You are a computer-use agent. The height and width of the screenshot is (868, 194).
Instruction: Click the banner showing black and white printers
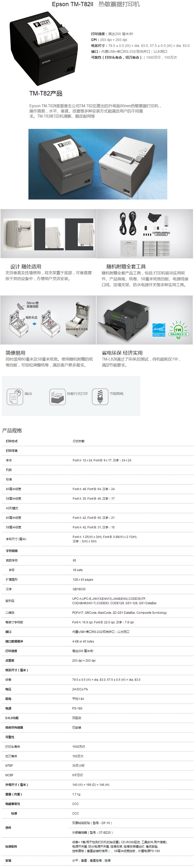pos(98,164)
